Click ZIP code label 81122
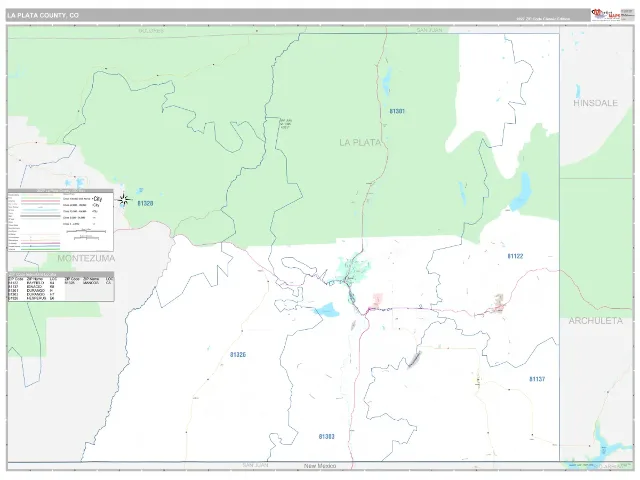This screenshot has width=640, height=480. coord(515,256)
